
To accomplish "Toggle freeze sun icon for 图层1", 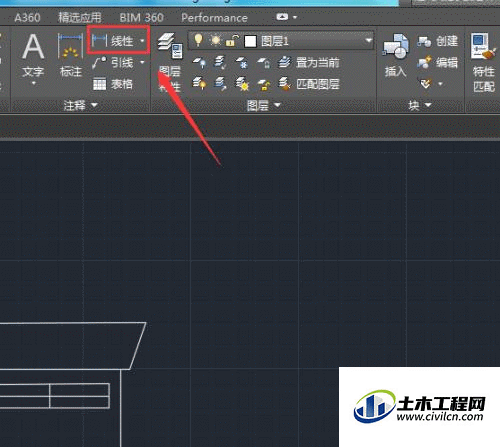I will click(x=215, y=41).
